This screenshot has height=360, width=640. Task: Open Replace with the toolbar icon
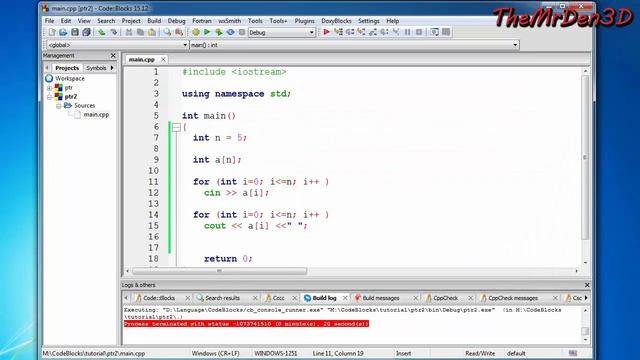pyautogui.click(x=179, y=32)
